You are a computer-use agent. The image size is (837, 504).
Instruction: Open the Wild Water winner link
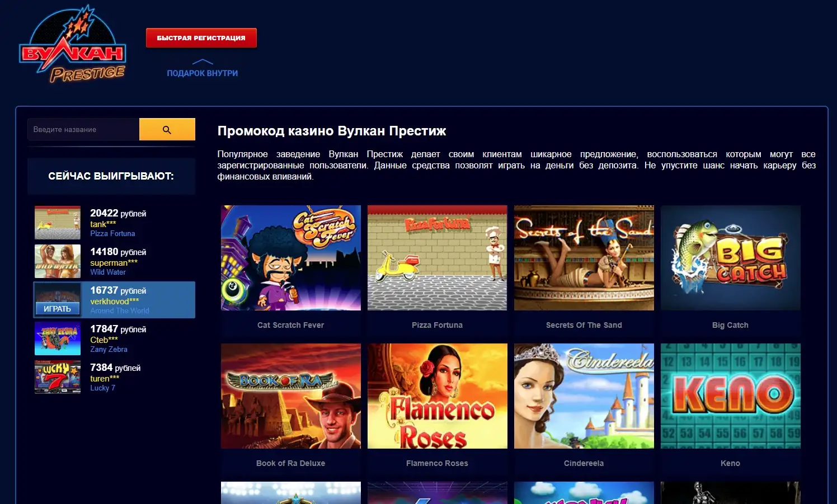108,272
